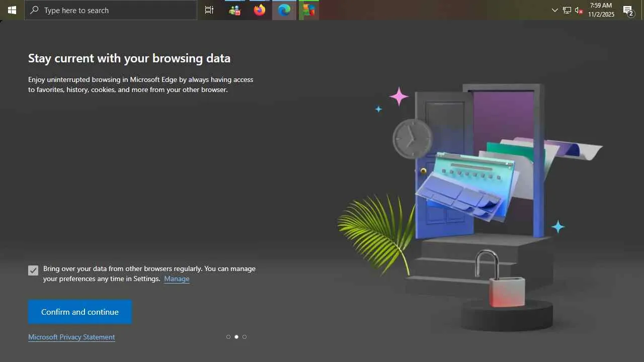Click the Task View icon on the taskbar
The image size is (644, 362).
209,10
